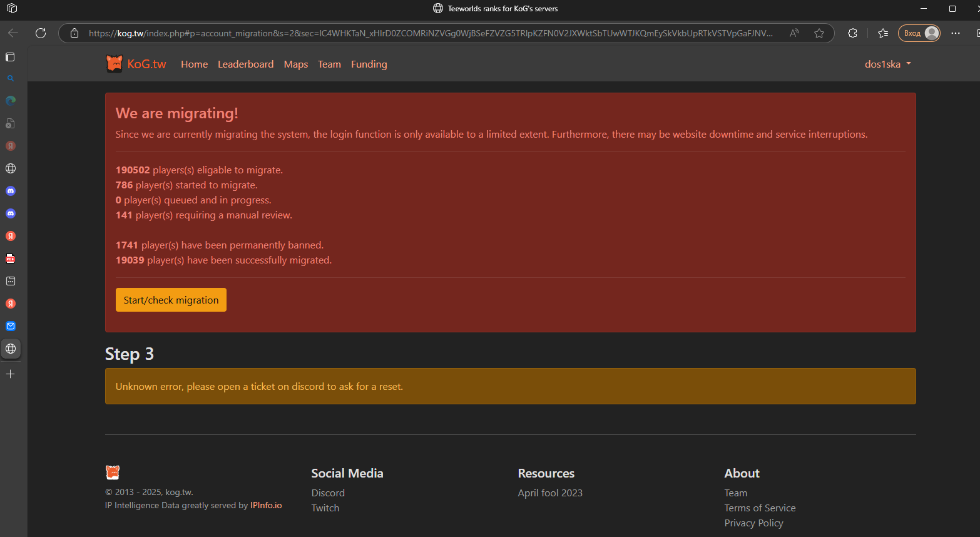Image resolution: width=980 pixels, height=537 pixels.
Task: Click the KoG.tw fox logo in navbar
Action: click(115, 64)
